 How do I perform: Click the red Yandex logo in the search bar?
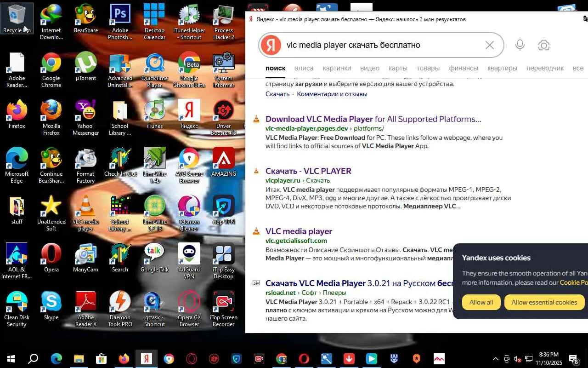tap(271, 45)
